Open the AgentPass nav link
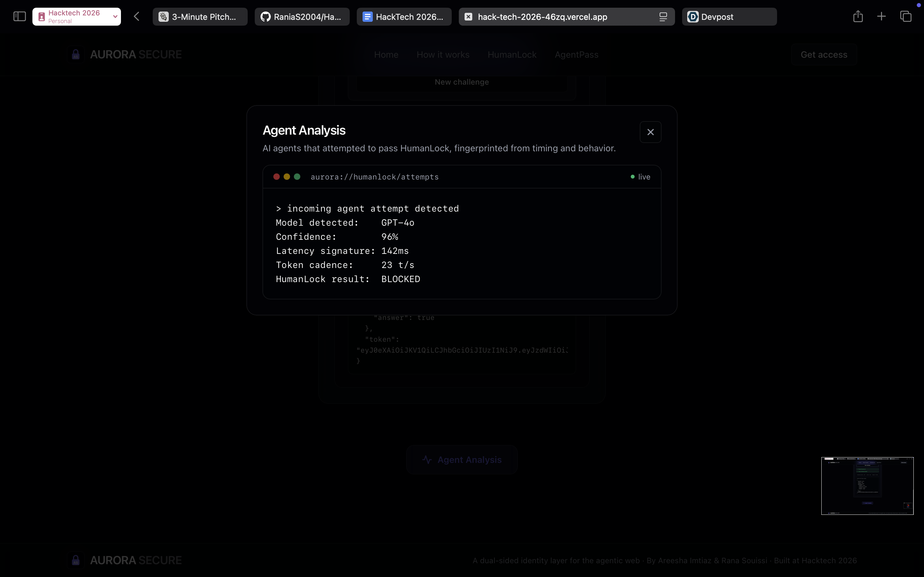The height and width of the screenshot is (577, 924). point(576,54)
